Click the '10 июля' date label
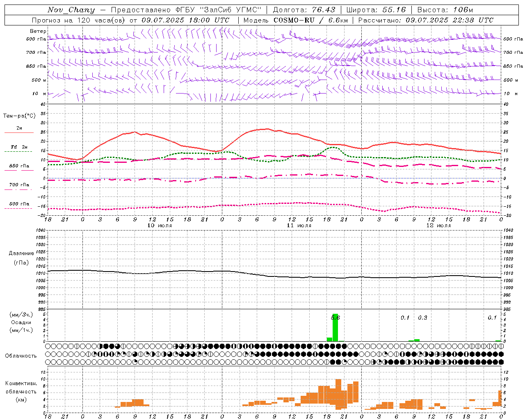Screen dimensions: 525x420 pyautogui.click(x=160, y=226)
